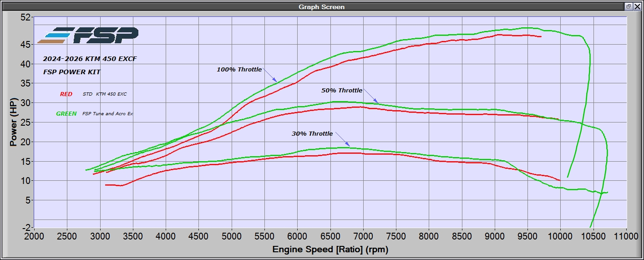Click the 7500 rpm axis tick label
Screen dimensions: 644x260
coord(396,237)
